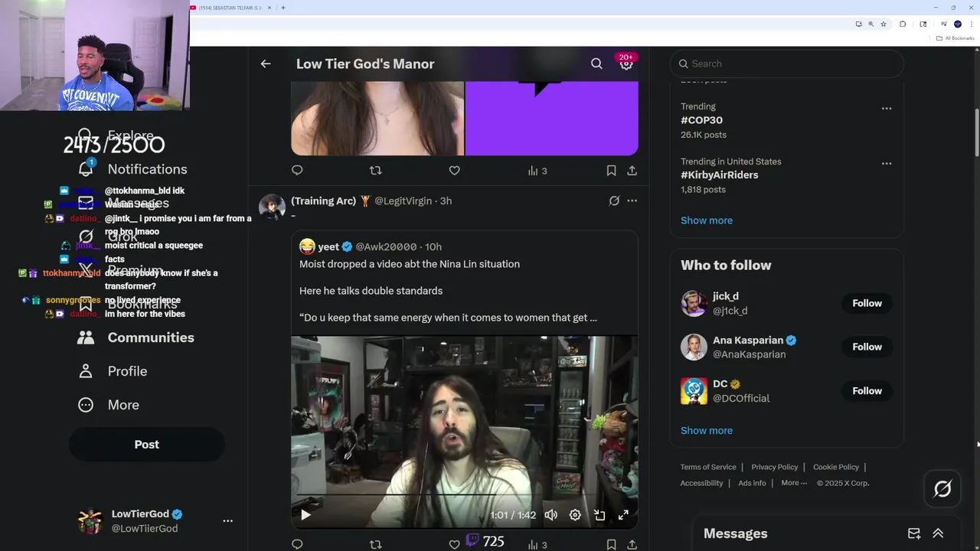Open the browser zoom indicator icon

(x=871, y=24)
